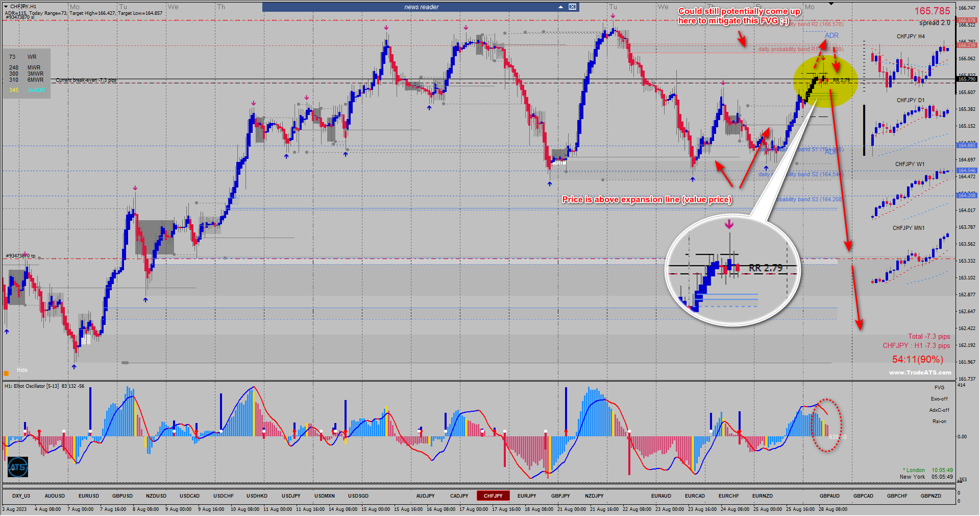Viewport: 980px width, 516px height.
Task: Switch chart to NZDUSD symbol
Action: 156,496
